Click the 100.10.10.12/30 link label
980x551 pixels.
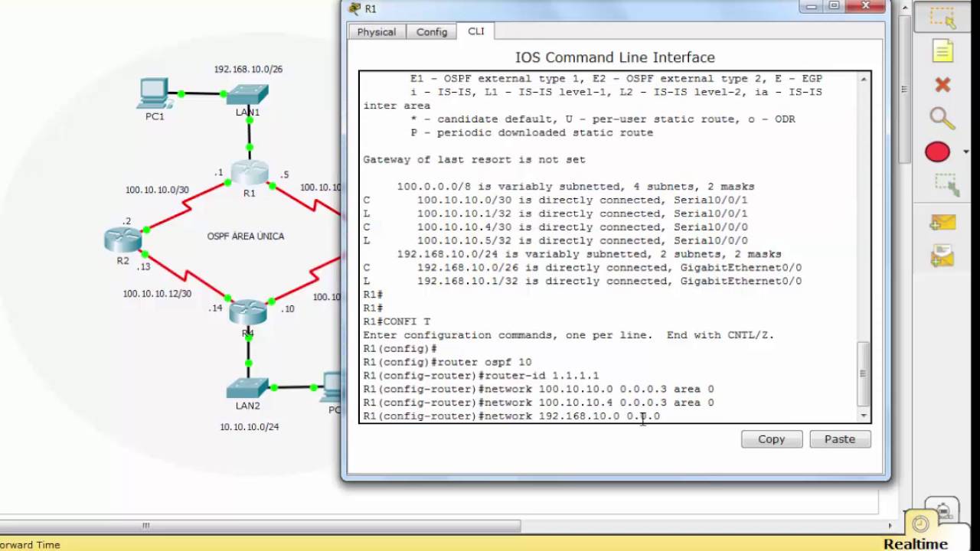click(x=157, y=294)
